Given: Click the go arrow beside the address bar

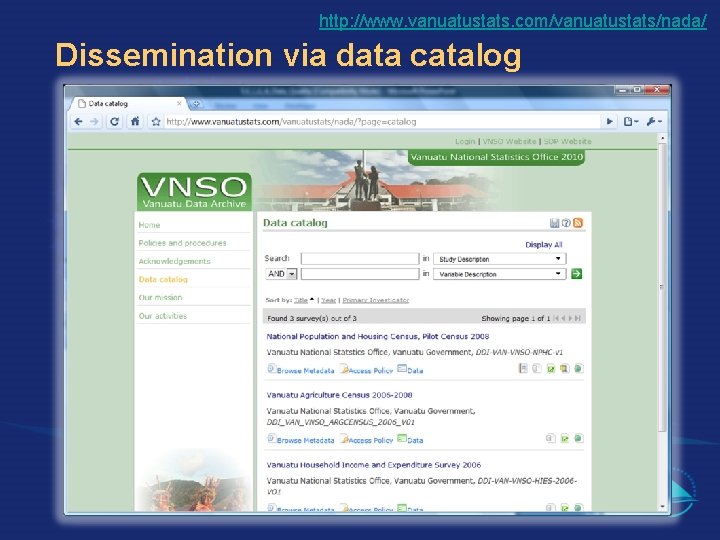Looking at the screenshot, I should pos(609,122).
